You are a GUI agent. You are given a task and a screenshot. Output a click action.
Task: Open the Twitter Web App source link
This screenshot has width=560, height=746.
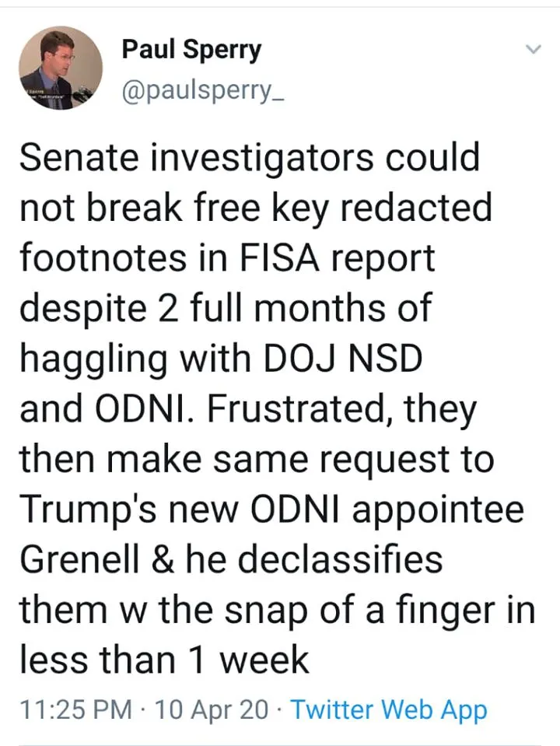[x=389, y=710]
